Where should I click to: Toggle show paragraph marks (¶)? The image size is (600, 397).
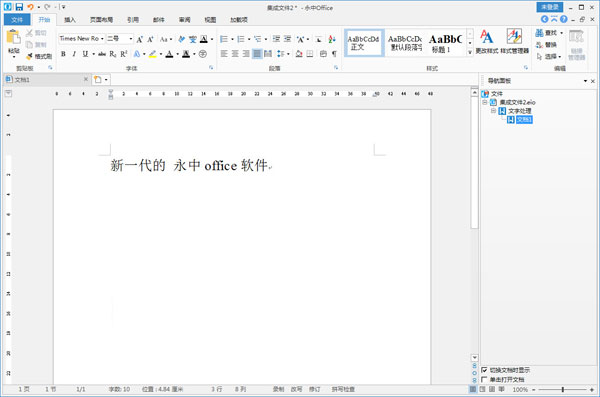tap(334, 54)
